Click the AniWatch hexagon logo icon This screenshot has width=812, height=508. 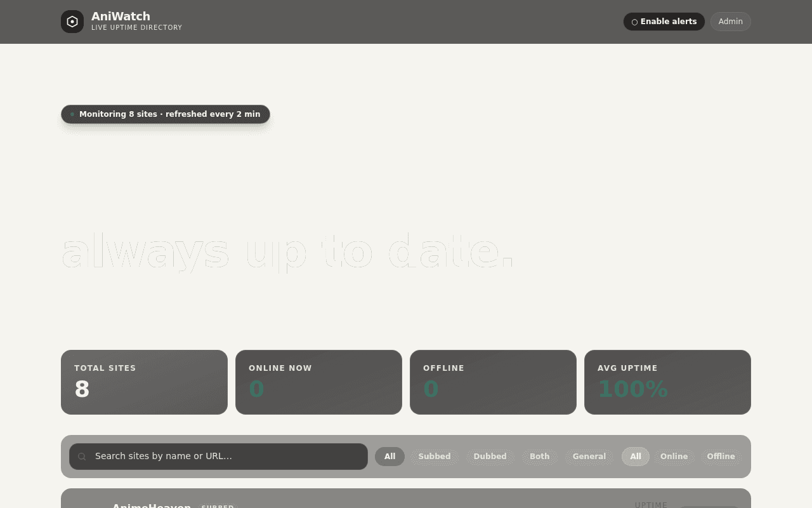click(x=72, y=22)
